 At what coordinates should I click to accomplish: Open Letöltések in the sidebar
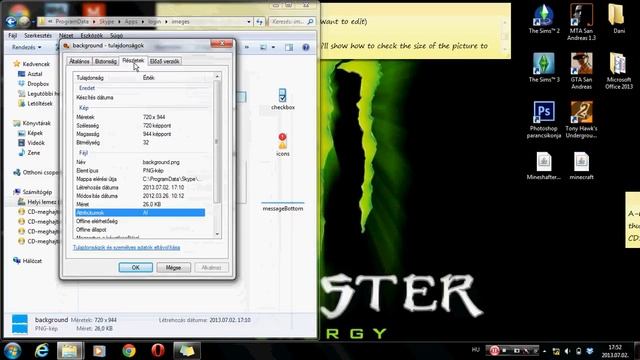point(40,104)
